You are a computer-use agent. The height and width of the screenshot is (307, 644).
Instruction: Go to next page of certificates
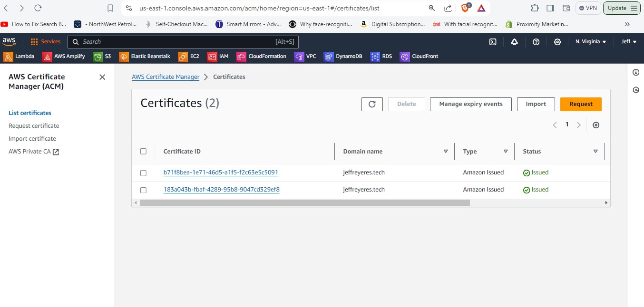579,125
